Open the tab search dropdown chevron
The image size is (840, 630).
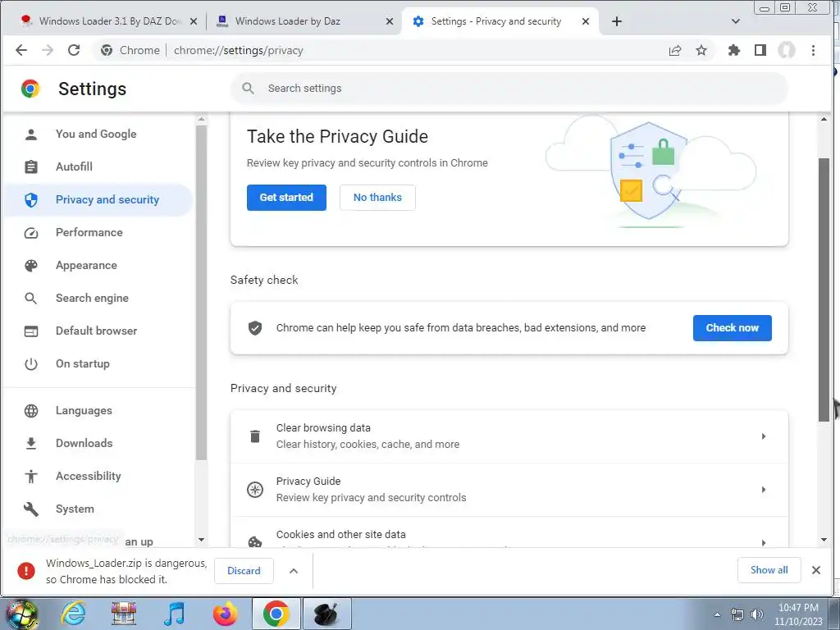(736, 21)
